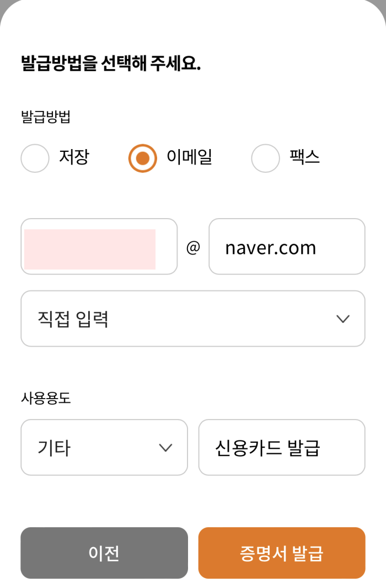The height and width of the screenshot is (588, 386).
Task: Tap the 기타 dropdown to change usage purpose
Action: [104, 447]
